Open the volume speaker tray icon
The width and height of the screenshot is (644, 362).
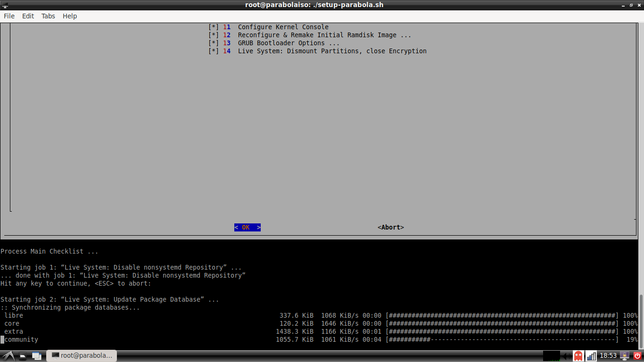[566, 355]
